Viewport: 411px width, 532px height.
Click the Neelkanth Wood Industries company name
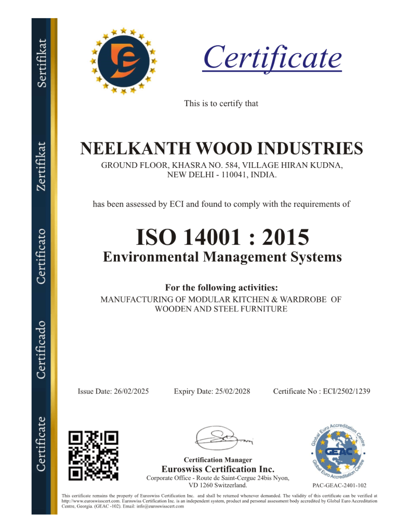tap(221, 148)
